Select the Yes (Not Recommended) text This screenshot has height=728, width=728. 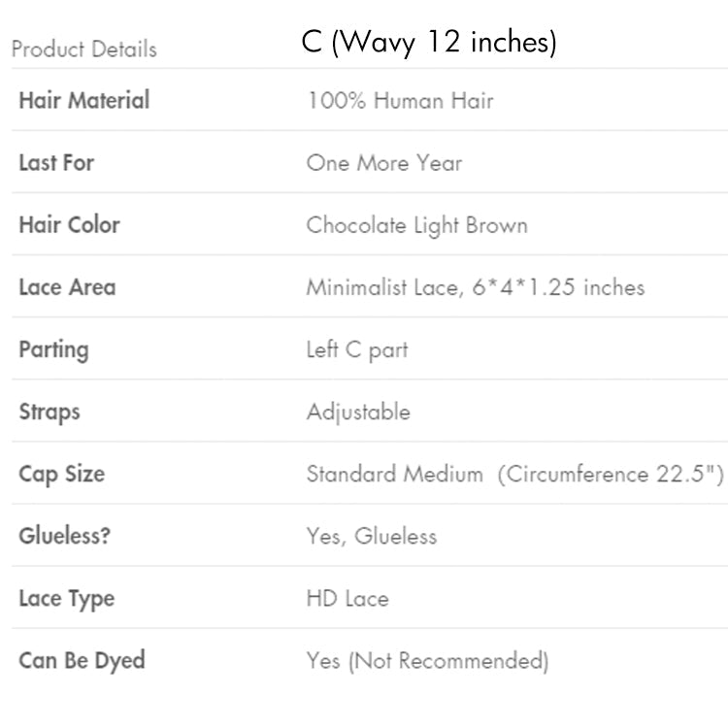click(427, 661)
